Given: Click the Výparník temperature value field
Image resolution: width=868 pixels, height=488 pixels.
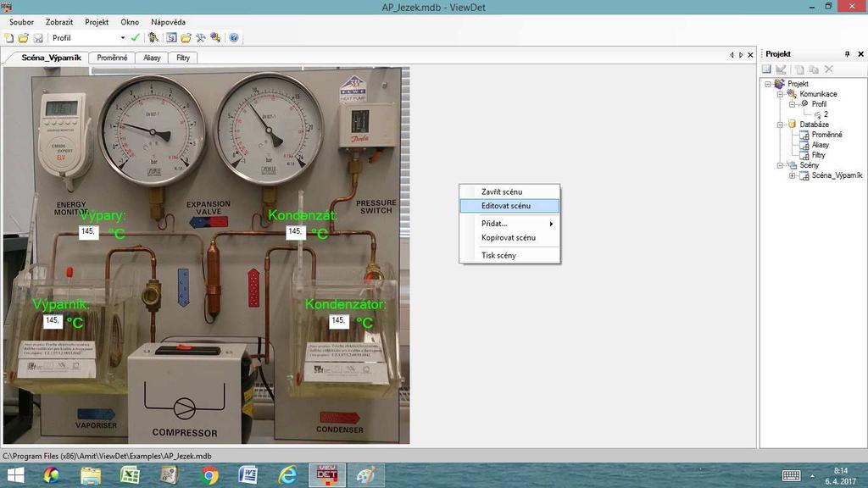Looking at the screenshot, I should click(53, 321).
